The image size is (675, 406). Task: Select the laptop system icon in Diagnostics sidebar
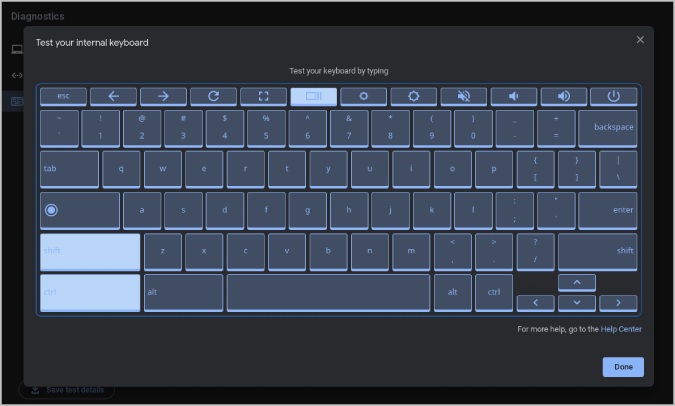17,49
